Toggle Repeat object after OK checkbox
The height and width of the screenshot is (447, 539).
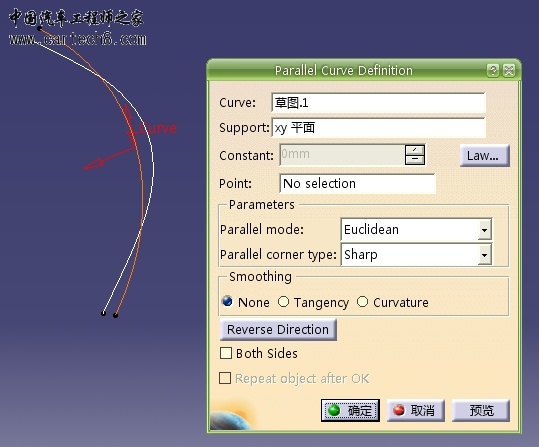[225, 378]
